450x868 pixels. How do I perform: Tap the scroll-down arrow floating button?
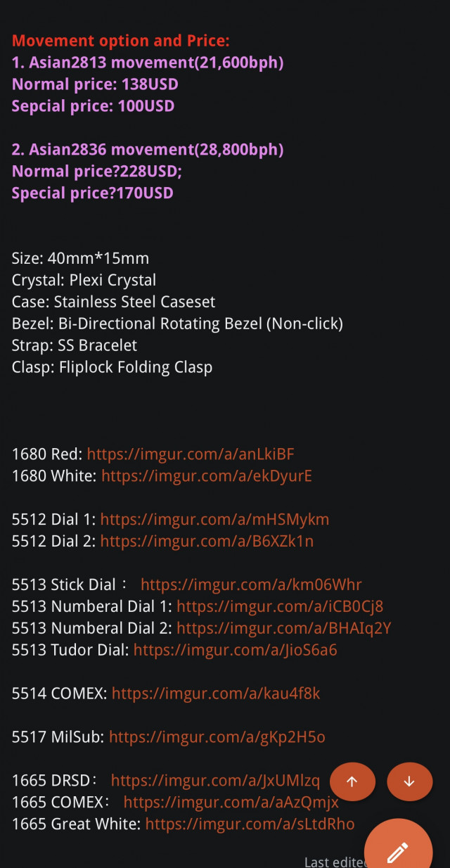coord(409,781)
